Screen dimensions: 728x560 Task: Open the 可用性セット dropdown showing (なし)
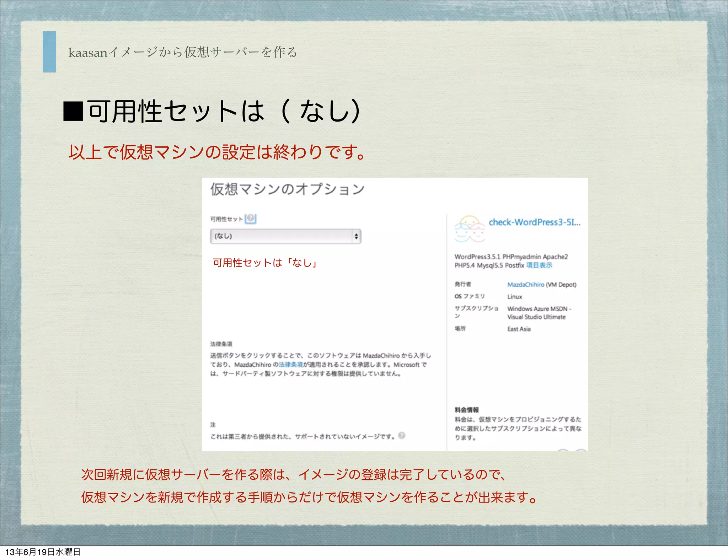coord(286,236)
